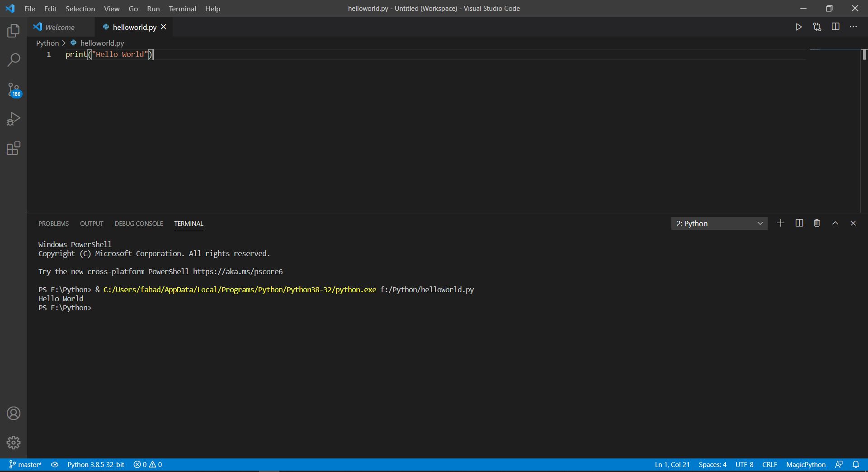The width and height of the screenshot is (868, 472).
Task: Open the View menu
Action: (112, 9)
